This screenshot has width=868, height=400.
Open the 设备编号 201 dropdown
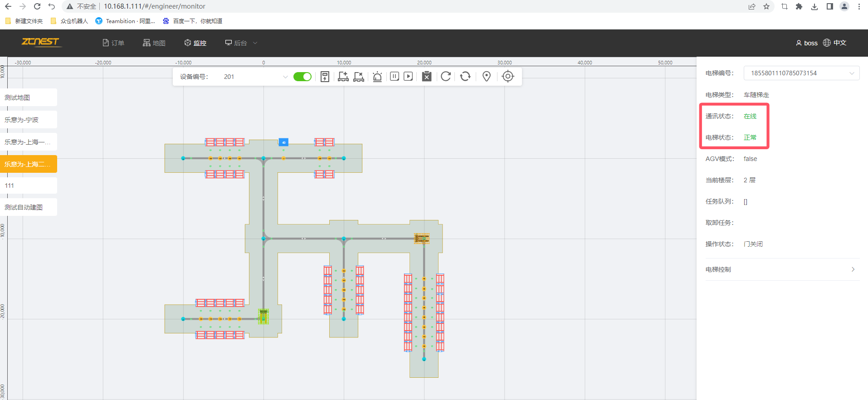255,77
